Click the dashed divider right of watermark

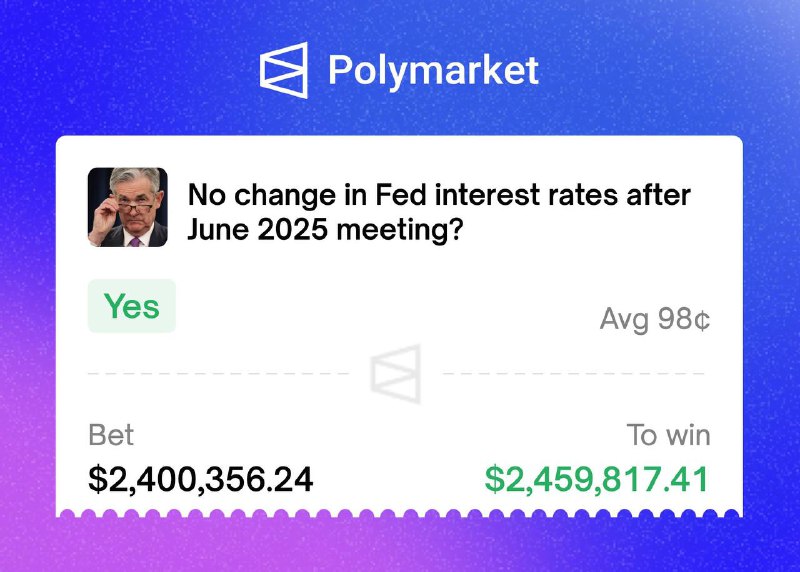point(573,374)
